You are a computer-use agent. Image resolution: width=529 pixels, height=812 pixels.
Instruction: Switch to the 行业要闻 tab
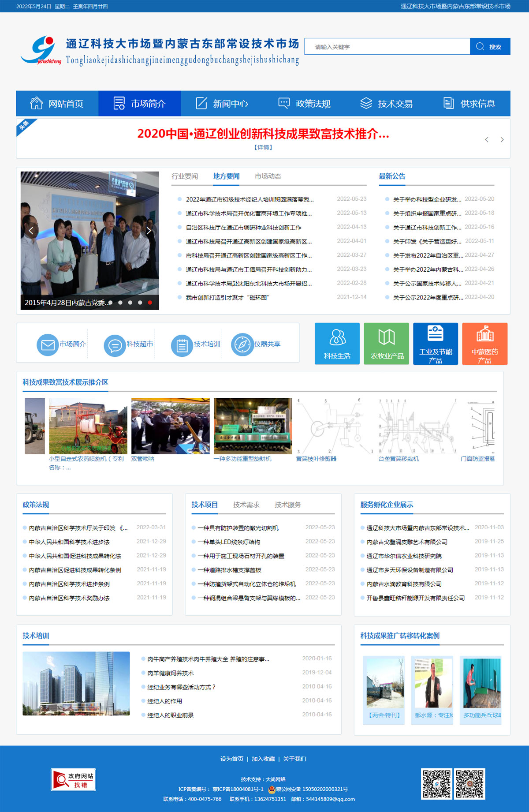click(185, 176)
